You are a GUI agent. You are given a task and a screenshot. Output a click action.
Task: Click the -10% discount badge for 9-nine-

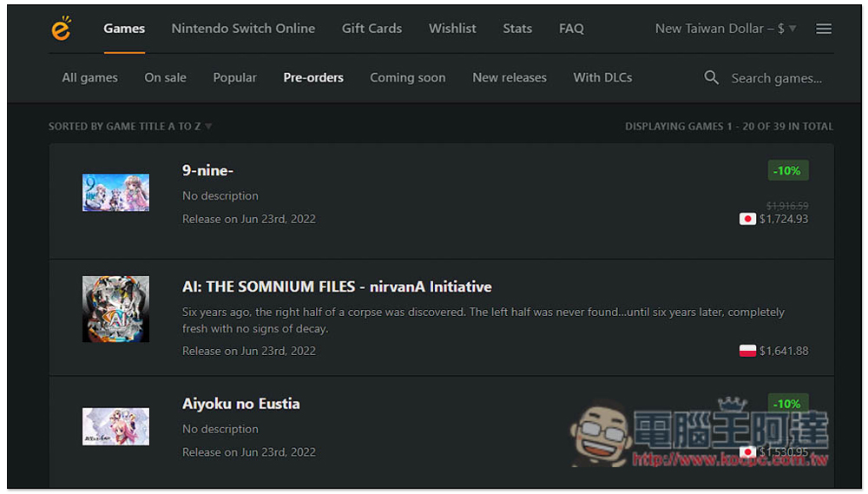(787, 170)
